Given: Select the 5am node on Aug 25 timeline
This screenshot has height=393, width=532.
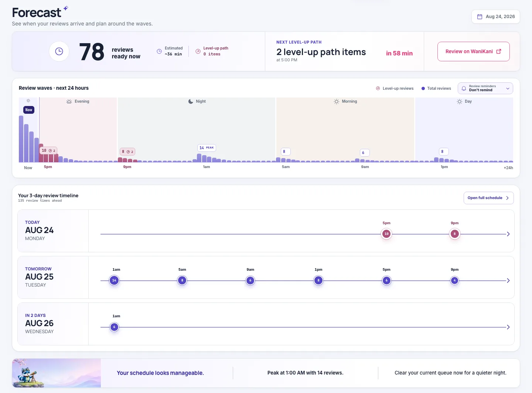Looking at the screenshot, I should 182,280.
